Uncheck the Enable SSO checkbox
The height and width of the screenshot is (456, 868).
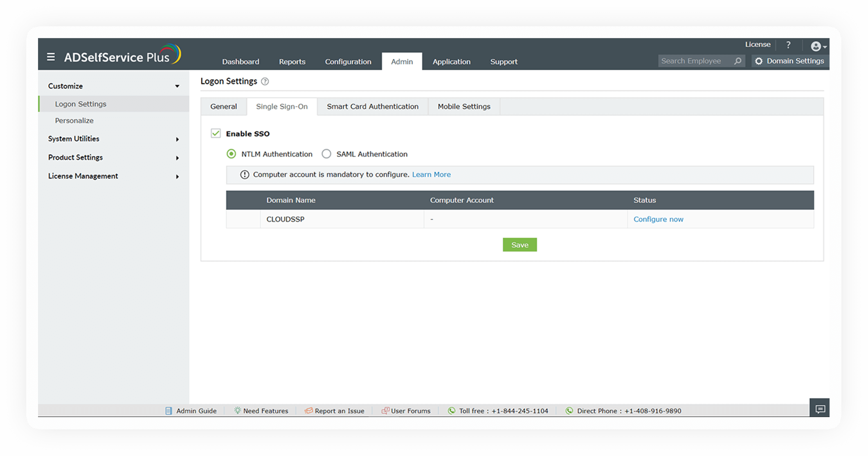(x=216, y=133)
